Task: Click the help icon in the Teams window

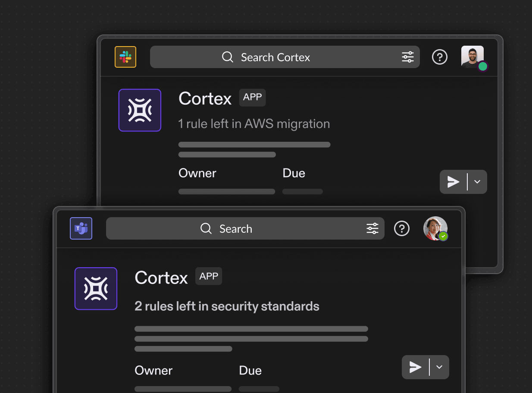Action: pos(401,228)
